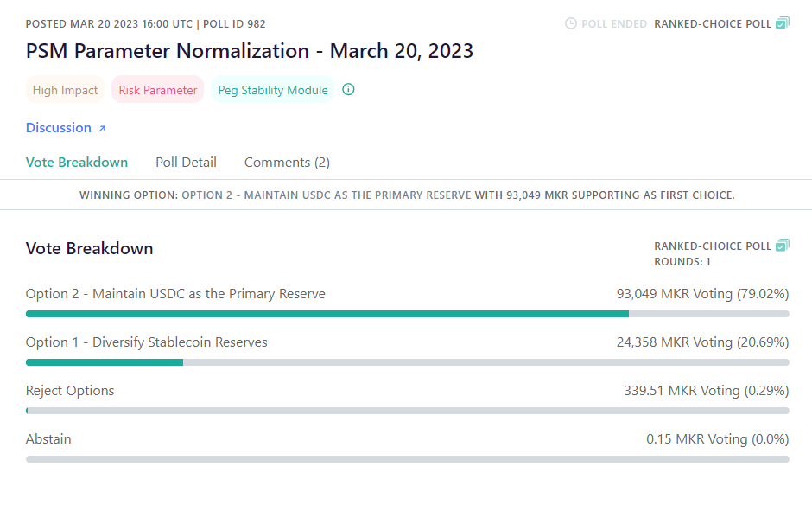The image size is (812, 511).
Task: Click the Option 1 Diversify Stablecoin progress bar
Action: [407, 362]
